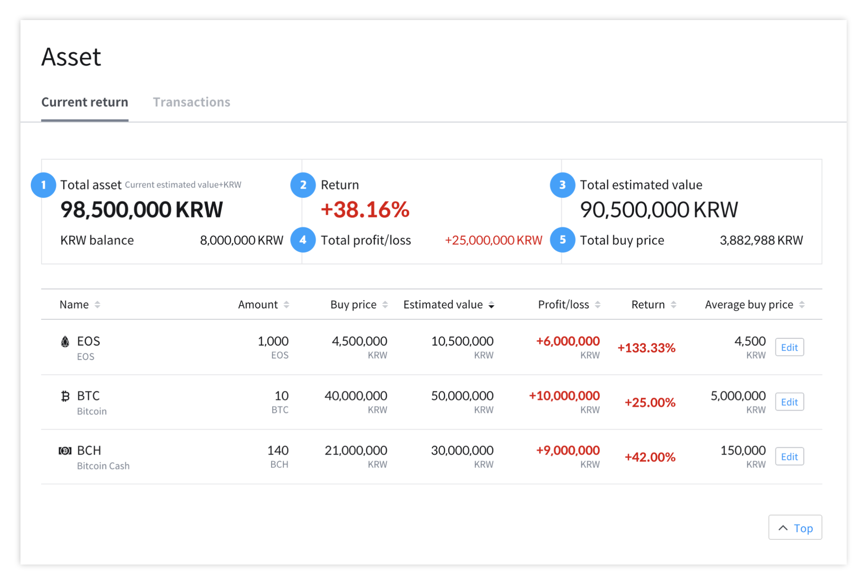Click the Bitcoin Cash coin icon

point(65,451)
